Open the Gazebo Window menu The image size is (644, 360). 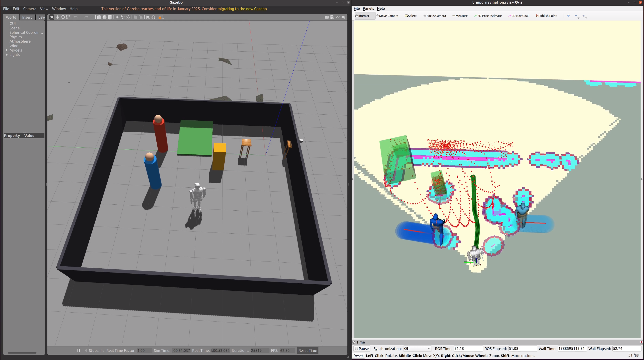coord(59,9)
